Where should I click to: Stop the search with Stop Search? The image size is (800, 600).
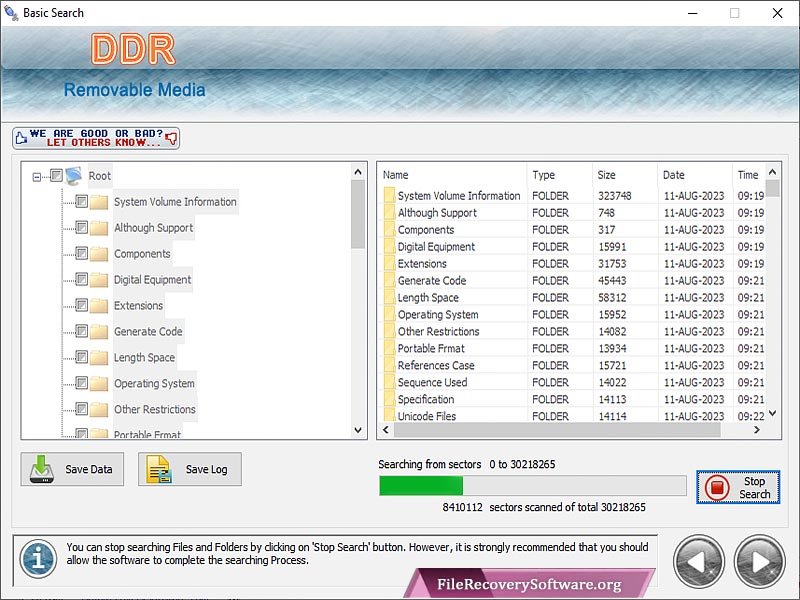click(x=738, y=487)
